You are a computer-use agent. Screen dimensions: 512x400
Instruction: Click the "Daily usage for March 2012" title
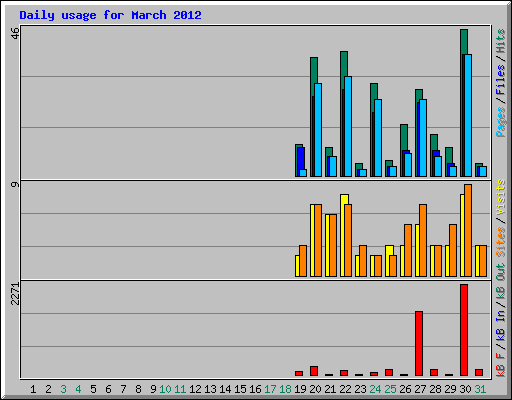point(110,15)
